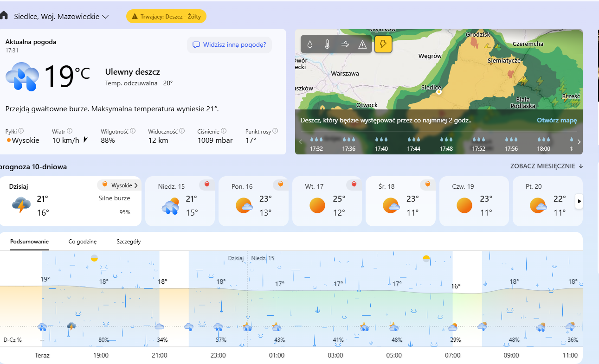Click the info icon next to Pyłki

click(x=21, y=131)
